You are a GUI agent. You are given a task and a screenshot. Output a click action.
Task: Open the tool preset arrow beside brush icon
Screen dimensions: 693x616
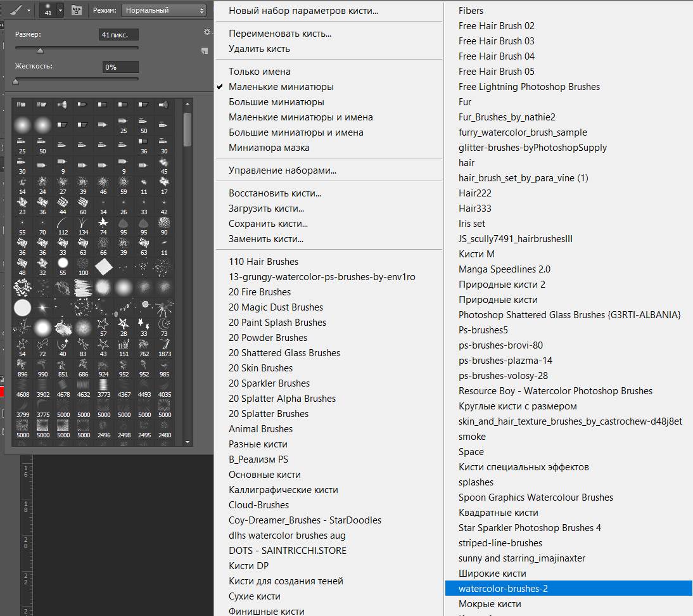click(x=29, y=10)
